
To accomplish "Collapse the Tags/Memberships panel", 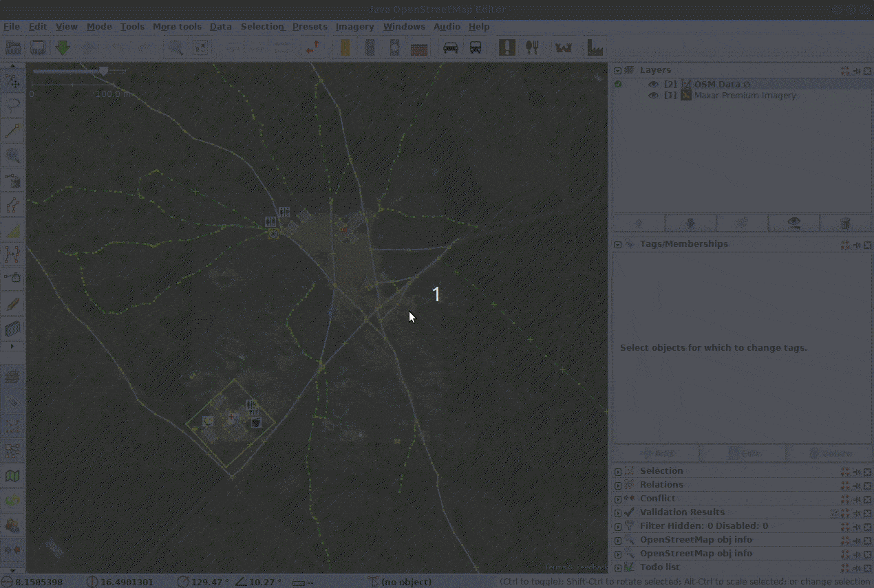I will [618, 244].
